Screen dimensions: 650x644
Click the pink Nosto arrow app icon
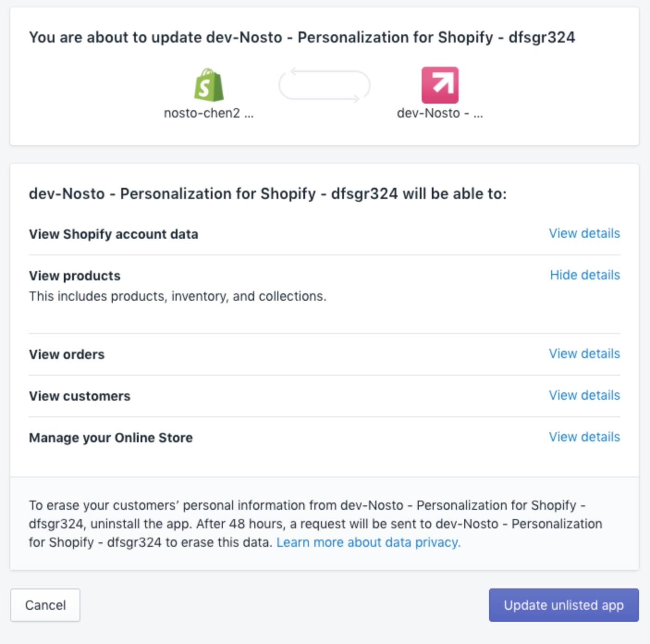pos(440,85)
